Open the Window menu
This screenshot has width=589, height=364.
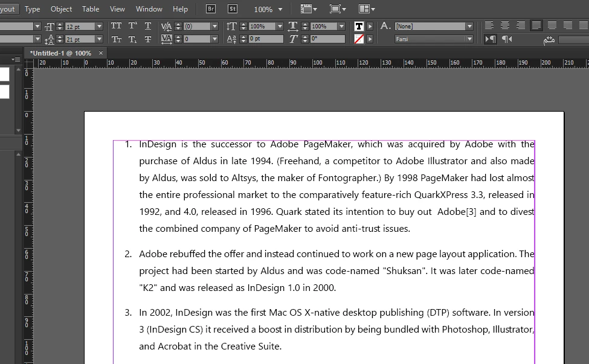(149, 9)
